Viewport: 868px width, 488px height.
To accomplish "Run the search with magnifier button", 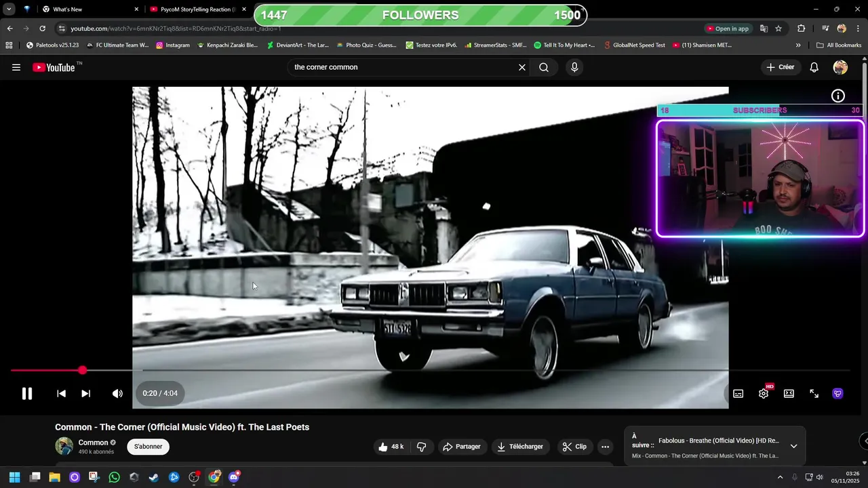I will 544,67.
